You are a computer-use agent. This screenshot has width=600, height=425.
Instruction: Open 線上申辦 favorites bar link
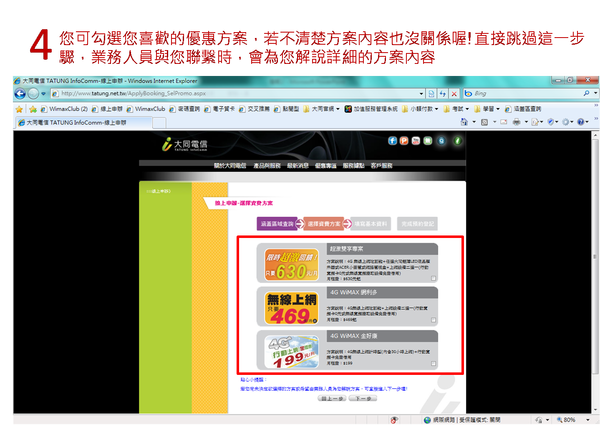coord(107,109)
